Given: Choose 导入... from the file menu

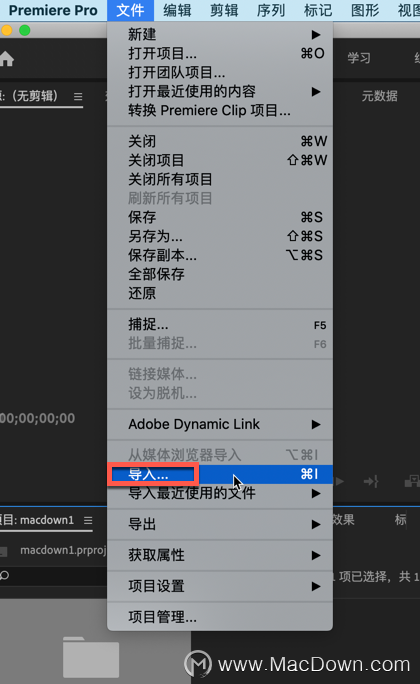Looking at the screenshot, I should [x=220, y=474].
